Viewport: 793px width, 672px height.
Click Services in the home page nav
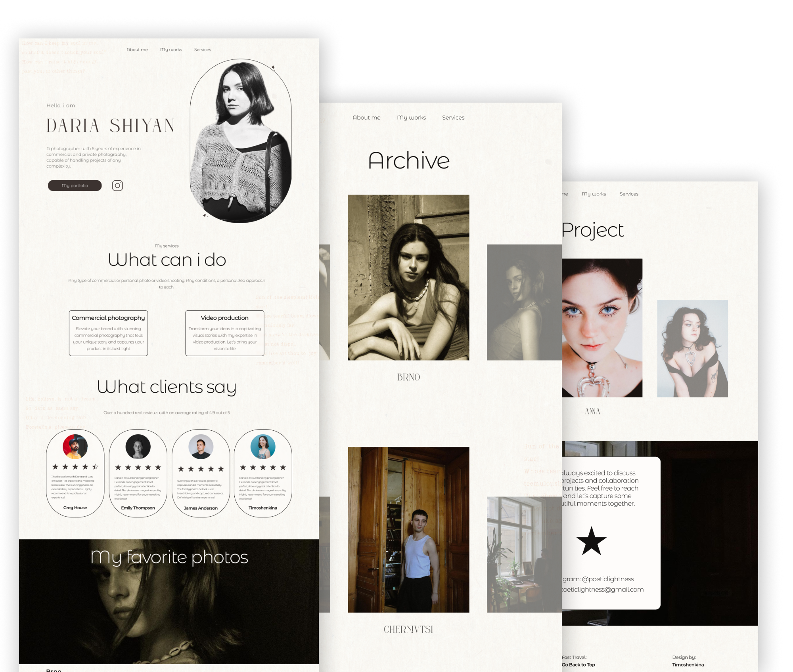[202, 50]
